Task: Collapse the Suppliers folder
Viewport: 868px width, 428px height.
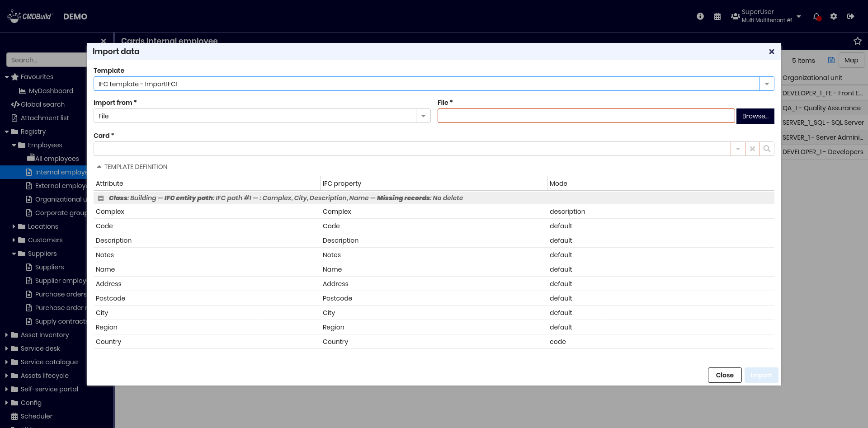Action: (14, 254)
